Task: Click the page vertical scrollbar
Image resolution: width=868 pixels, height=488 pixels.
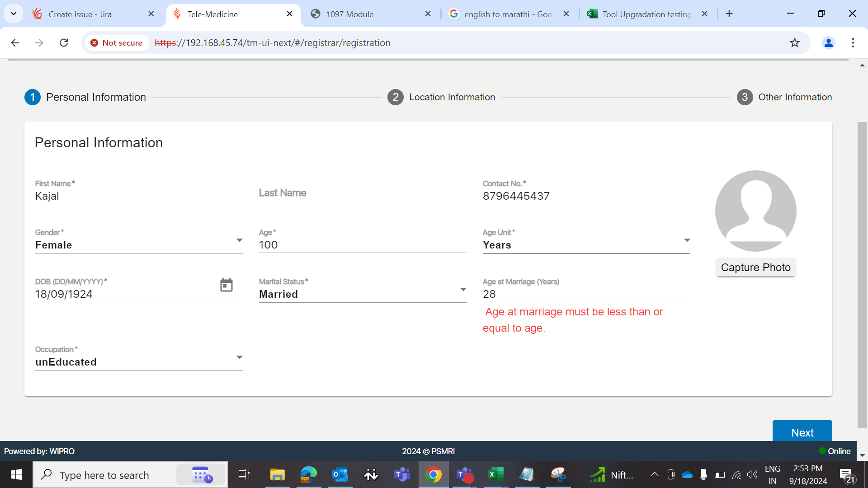Action: (862, 275)
